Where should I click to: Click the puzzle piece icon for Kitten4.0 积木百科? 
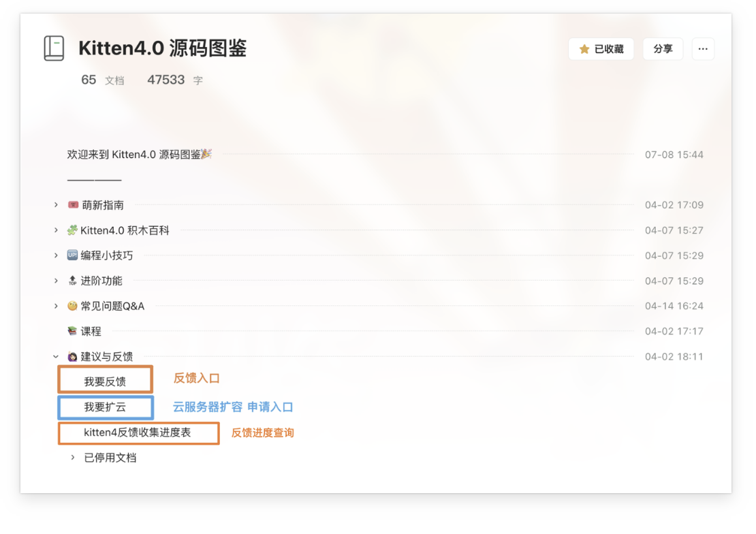72,230
